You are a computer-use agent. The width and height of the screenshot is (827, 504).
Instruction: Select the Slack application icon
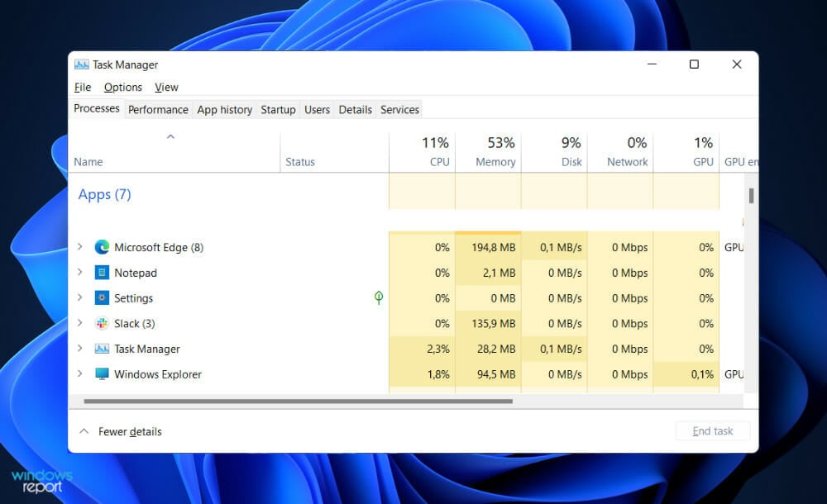click(102, 323)
